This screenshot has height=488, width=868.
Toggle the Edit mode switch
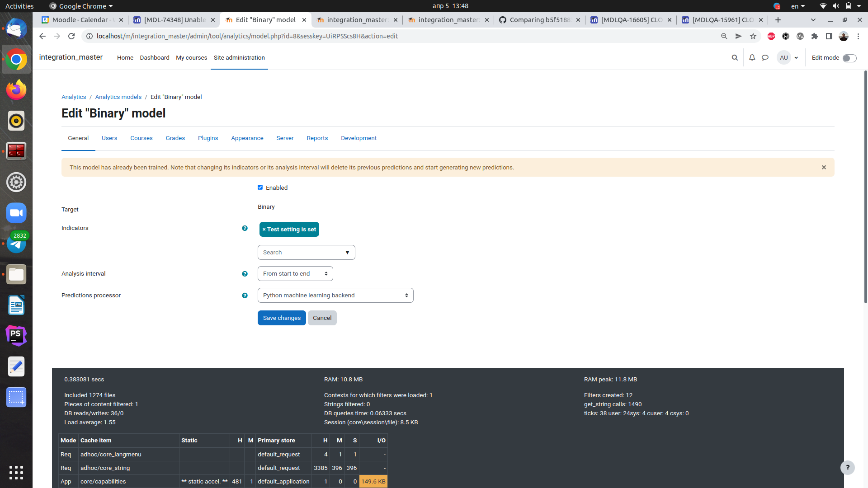pos(849,58)
